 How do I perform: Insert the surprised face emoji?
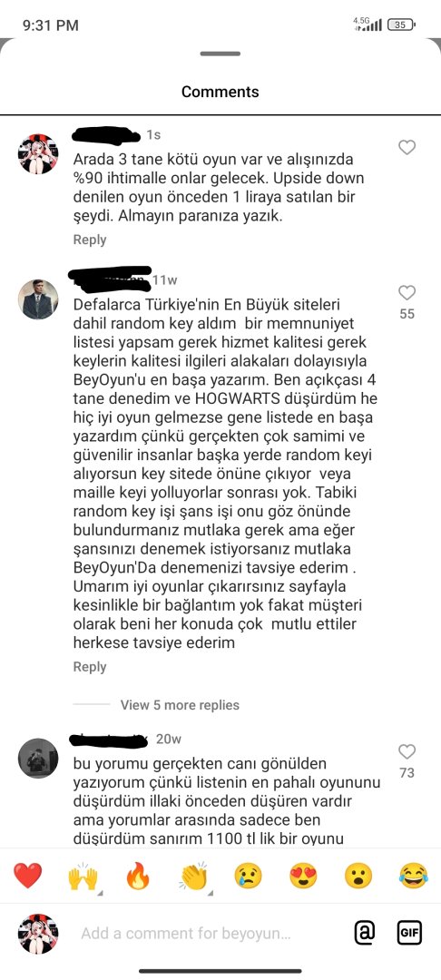tap(358, 876)
